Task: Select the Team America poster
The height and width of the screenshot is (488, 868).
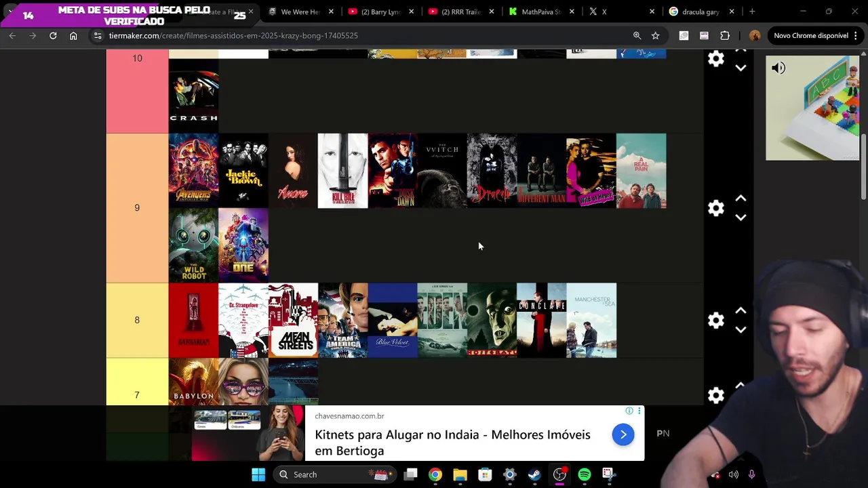Action: (343, 321)
